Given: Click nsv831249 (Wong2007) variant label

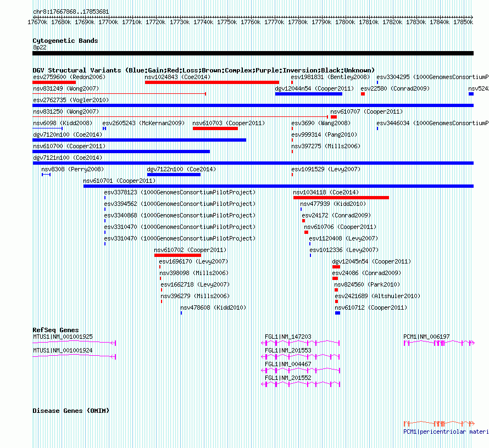Looking at the screenshot, I should [x=66, y=88].
